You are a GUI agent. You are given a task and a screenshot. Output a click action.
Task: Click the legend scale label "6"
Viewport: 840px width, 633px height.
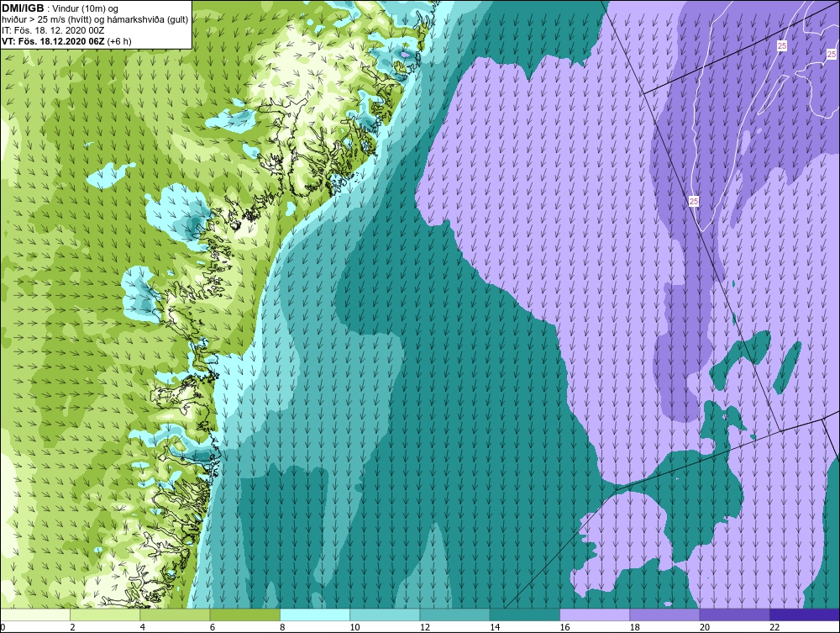point(213,627)
